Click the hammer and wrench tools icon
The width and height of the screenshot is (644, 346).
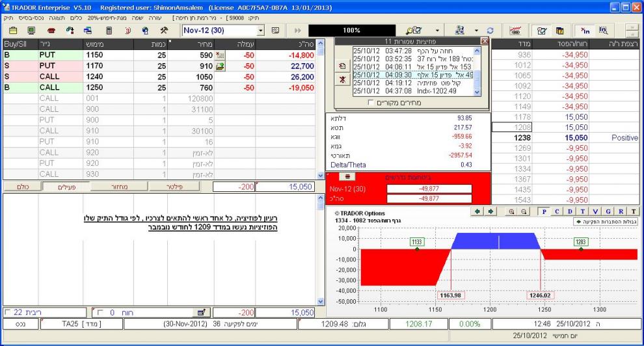(x=164, y=31)
